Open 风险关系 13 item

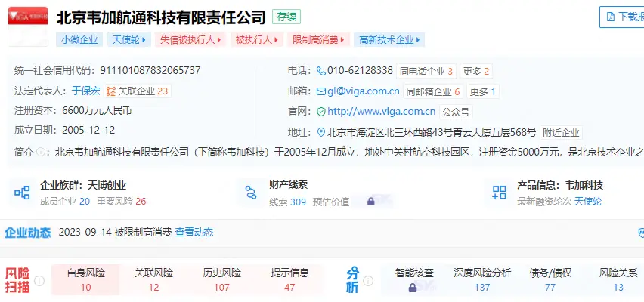click(618, 280)
